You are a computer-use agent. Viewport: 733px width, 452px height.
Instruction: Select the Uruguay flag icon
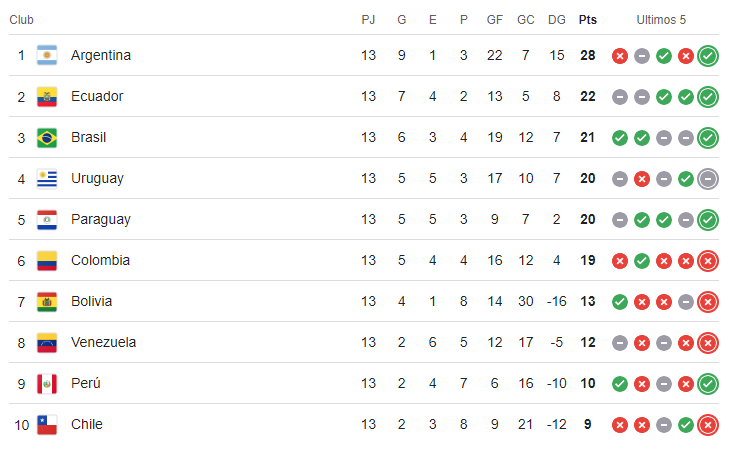click(x=47, y=179)
